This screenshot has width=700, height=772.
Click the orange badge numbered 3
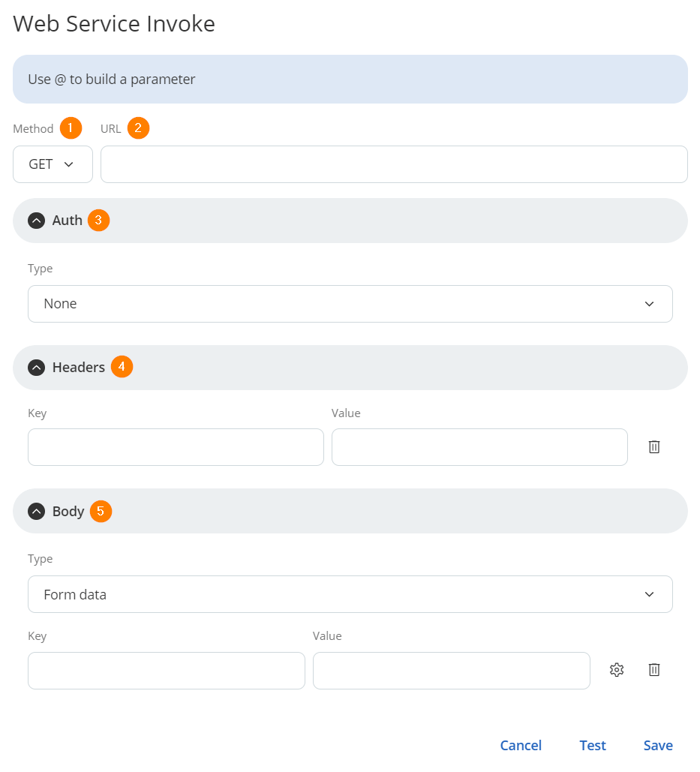pyautogui.click(x=98, y=221)
